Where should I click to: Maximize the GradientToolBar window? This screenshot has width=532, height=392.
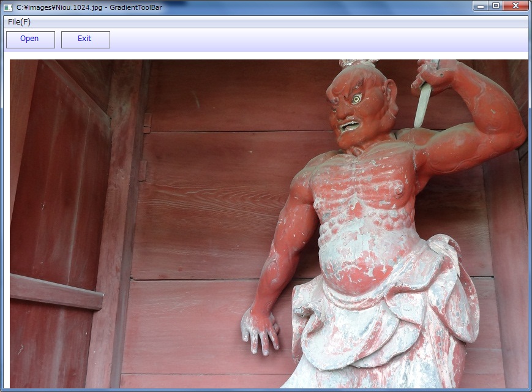coord(496,6)
